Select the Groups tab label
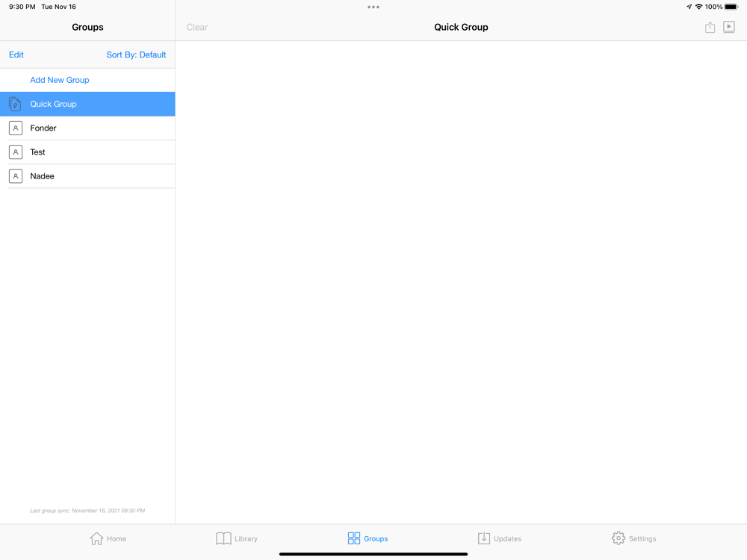The image size is (747, 560). click(x=376, y=539)
